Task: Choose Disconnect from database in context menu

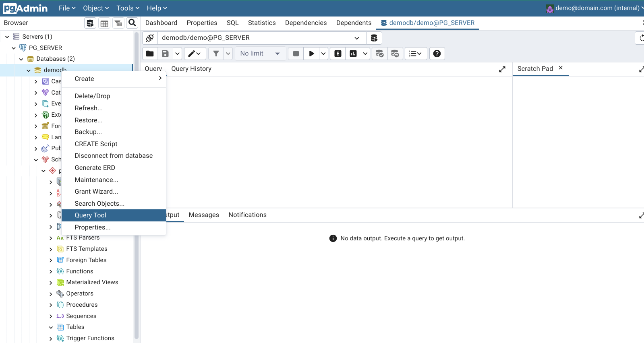Action: pyautogui.click(x=114, y=155)
